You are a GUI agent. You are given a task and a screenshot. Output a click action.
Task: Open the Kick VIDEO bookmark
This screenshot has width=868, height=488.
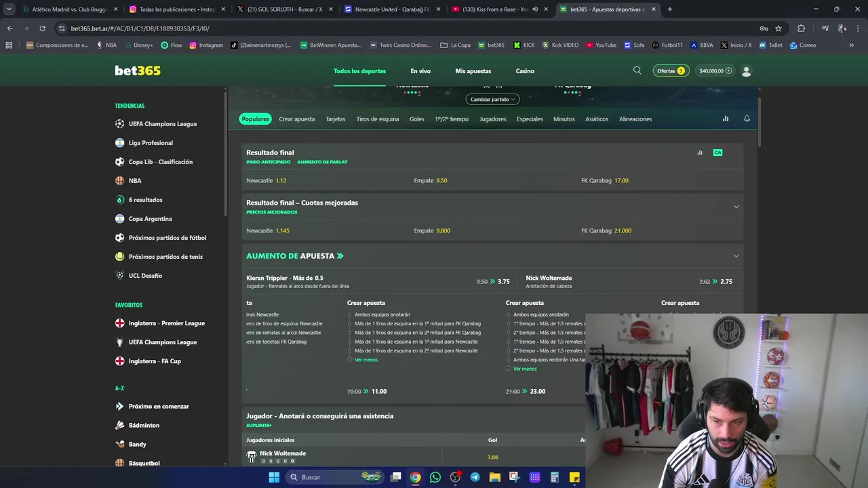tap(560, 45)
